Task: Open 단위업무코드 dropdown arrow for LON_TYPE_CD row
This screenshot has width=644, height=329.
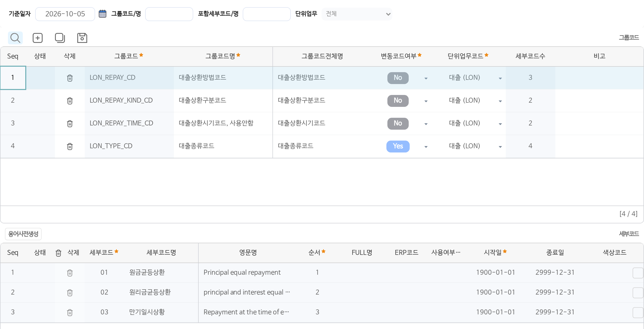Action: point(500,147)
